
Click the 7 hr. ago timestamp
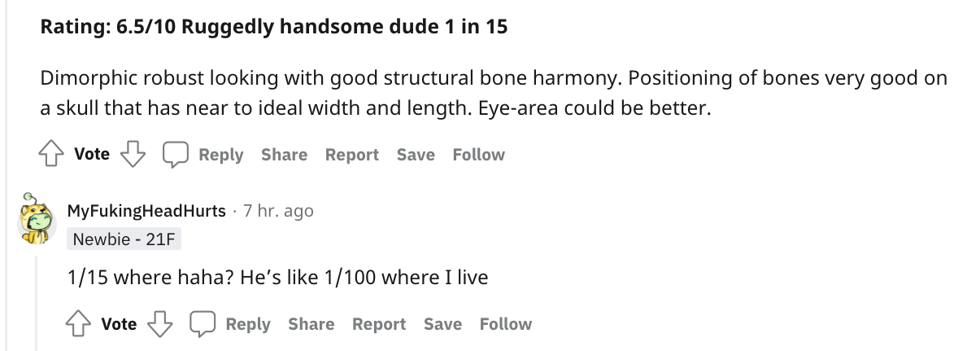click(278, 211)
